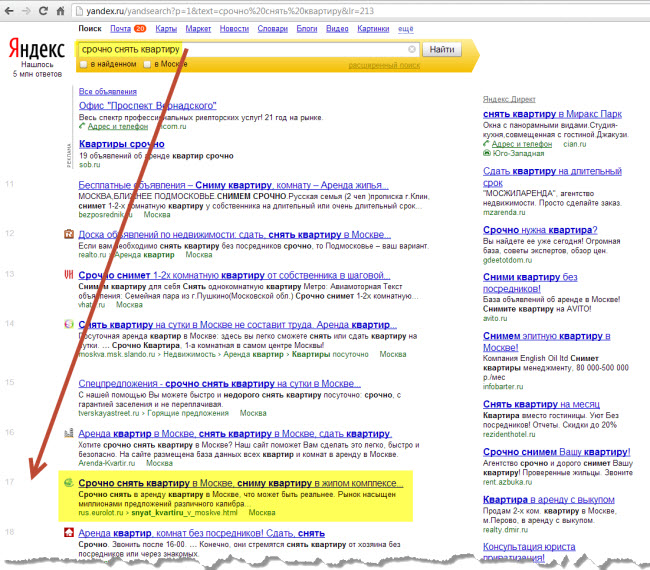Click the Yandex logo
The width and height of the screenshot is (650, 570).
[x=37, y=49]
